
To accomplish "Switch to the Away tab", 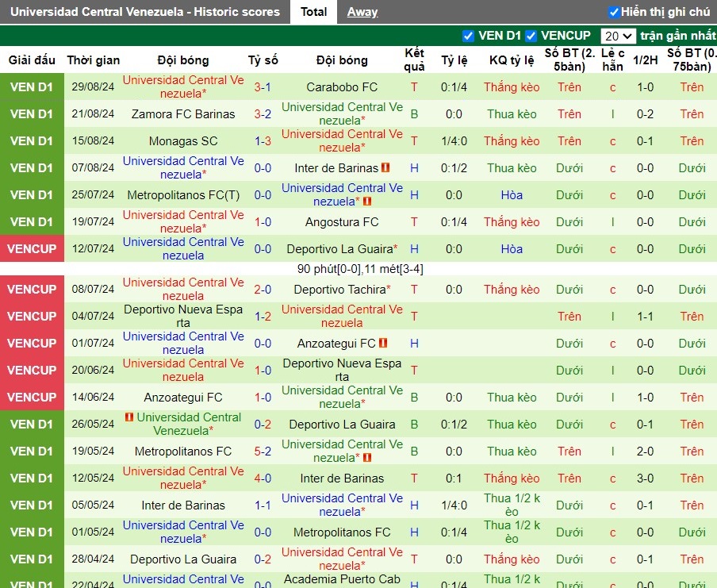I will click(x=362, y=12).
